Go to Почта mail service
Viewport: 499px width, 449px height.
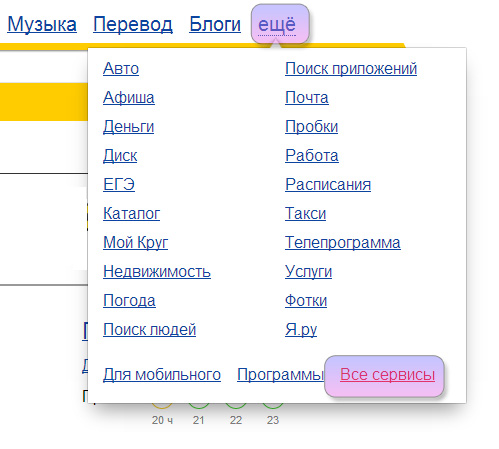[307, 98]
